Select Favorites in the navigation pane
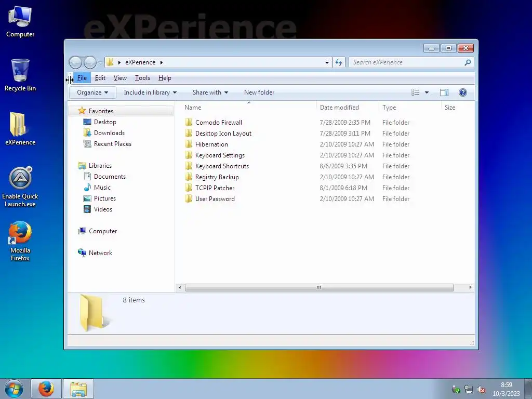 122,111
